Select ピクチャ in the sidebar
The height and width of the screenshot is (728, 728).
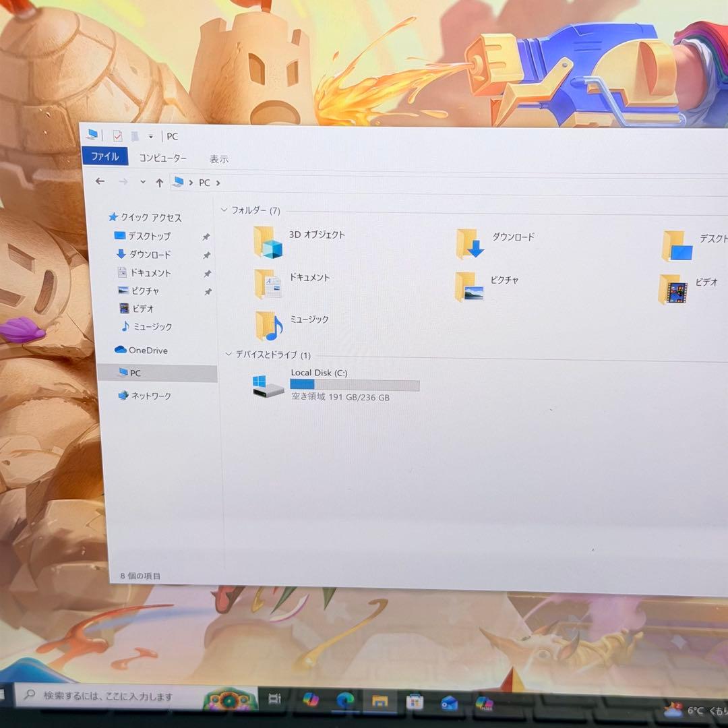[139, 291]
